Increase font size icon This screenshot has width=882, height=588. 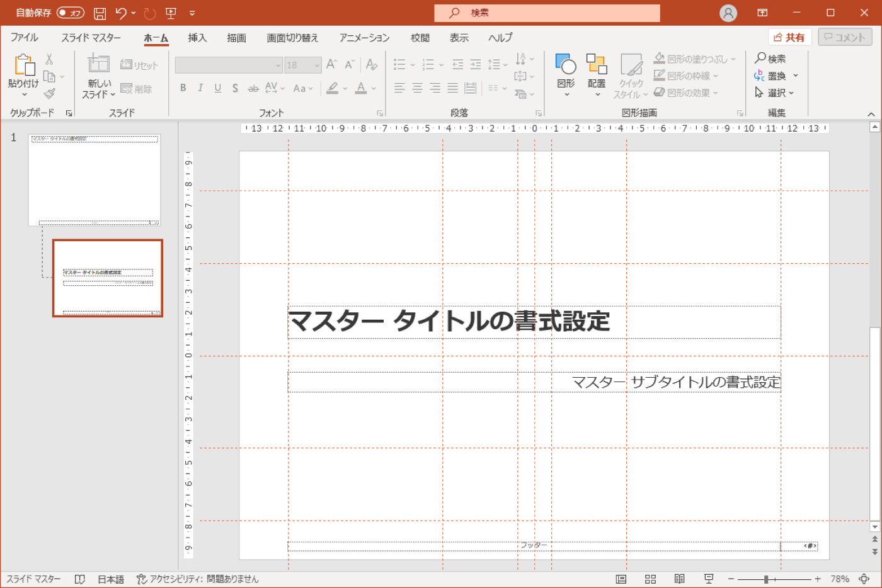(x=332, y=64)
